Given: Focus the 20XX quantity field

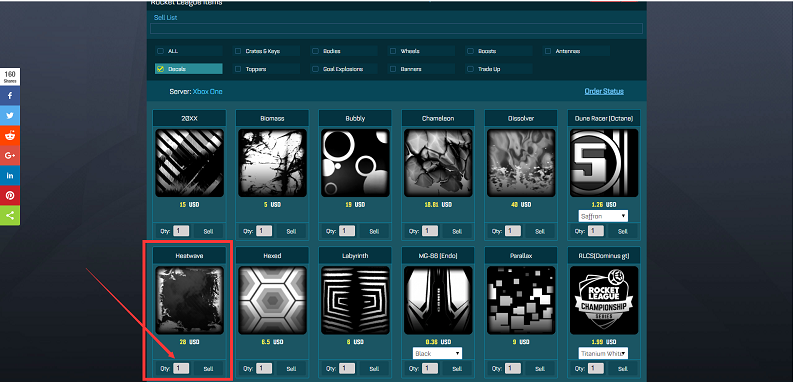Looking at the screenshot, I should [x=181, y=231].
